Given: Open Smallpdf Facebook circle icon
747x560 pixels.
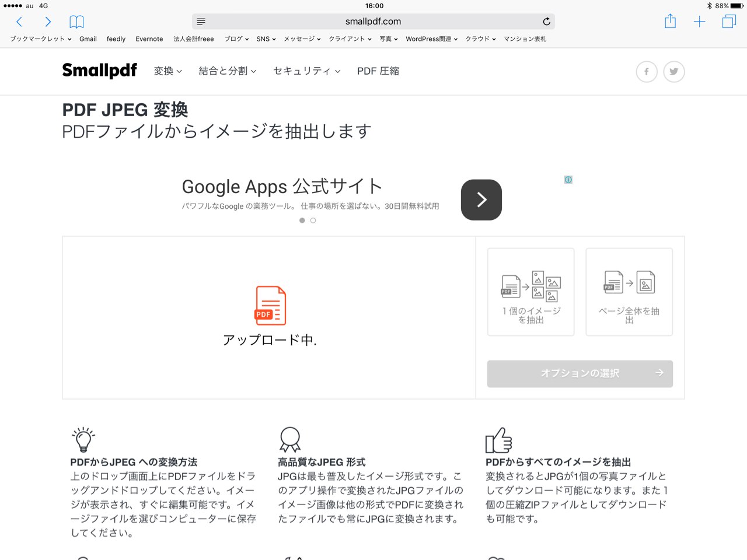Looking at the screenshot, I should point(647,72).
